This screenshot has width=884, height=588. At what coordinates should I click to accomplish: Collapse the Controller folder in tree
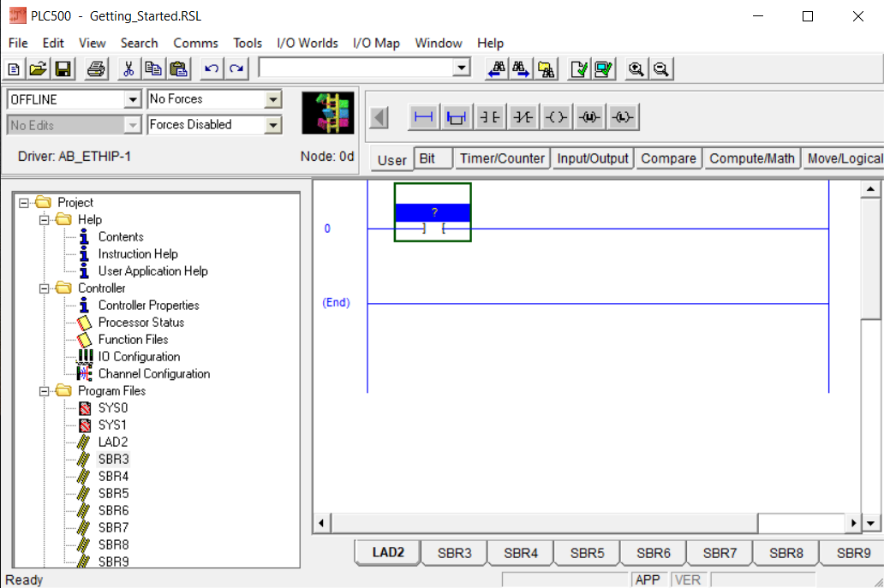click(44, 288)
